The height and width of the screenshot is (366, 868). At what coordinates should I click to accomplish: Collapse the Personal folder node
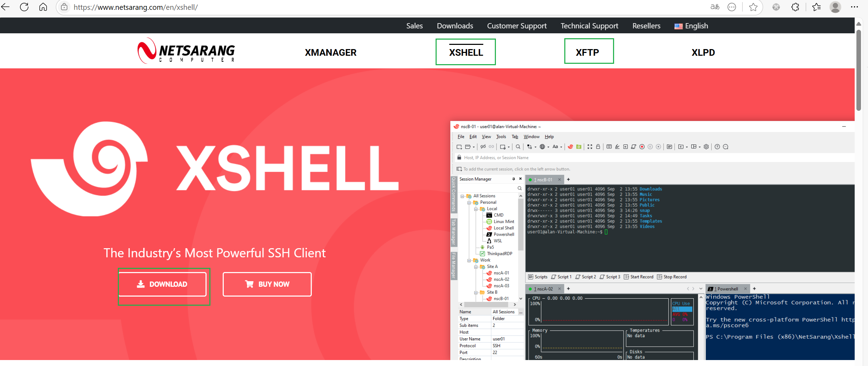469,203
